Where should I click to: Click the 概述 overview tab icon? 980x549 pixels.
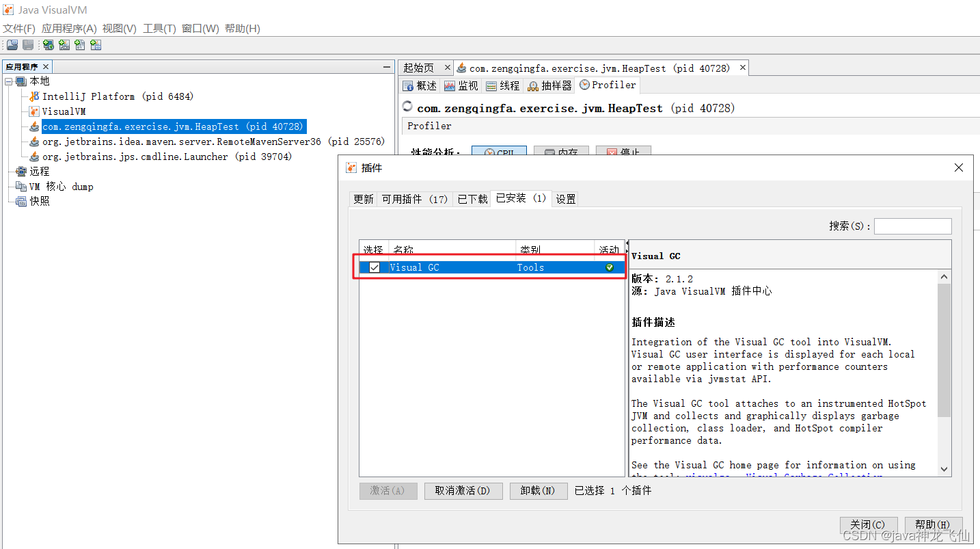(x=408, y=85)
